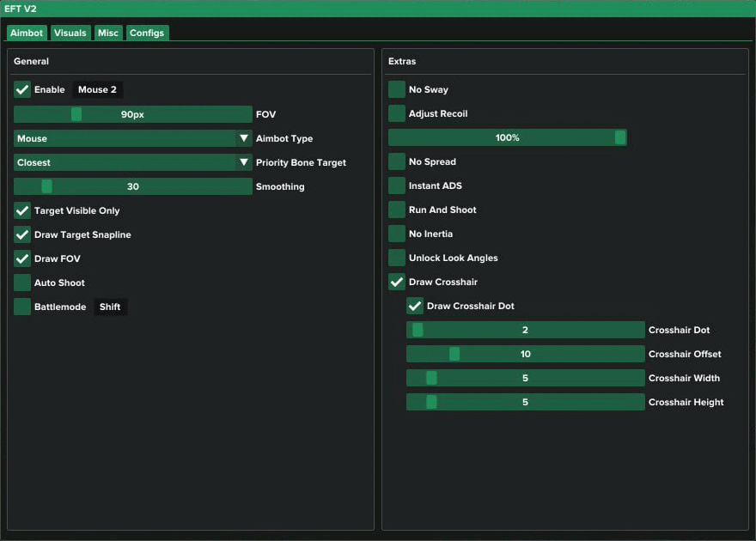Click the Crosshair Width slider
756x541 pixels.
[525, 378]
